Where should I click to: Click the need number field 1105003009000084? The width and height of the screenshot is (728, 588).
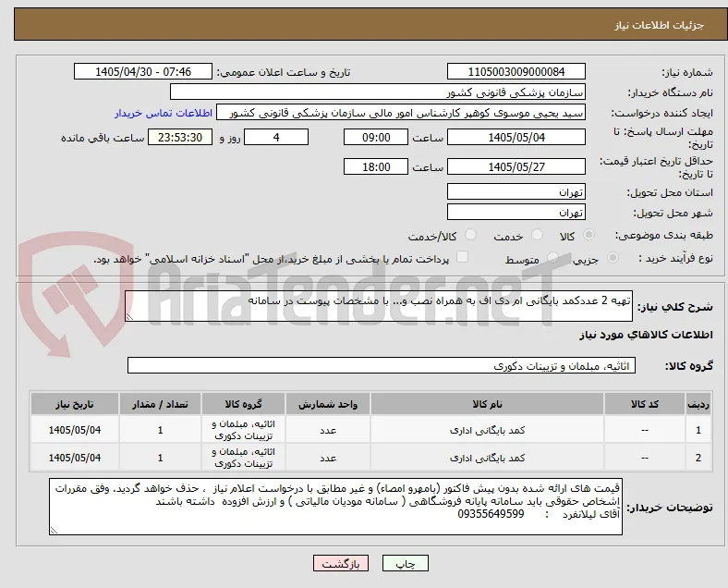click(516, 71)
